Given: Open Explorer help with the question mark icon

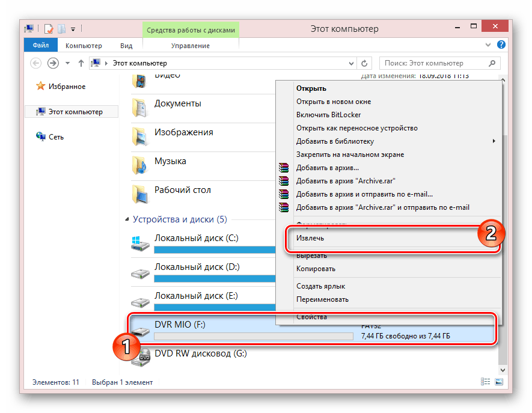Looking at the screenshot, I should [x=501, y=46].
